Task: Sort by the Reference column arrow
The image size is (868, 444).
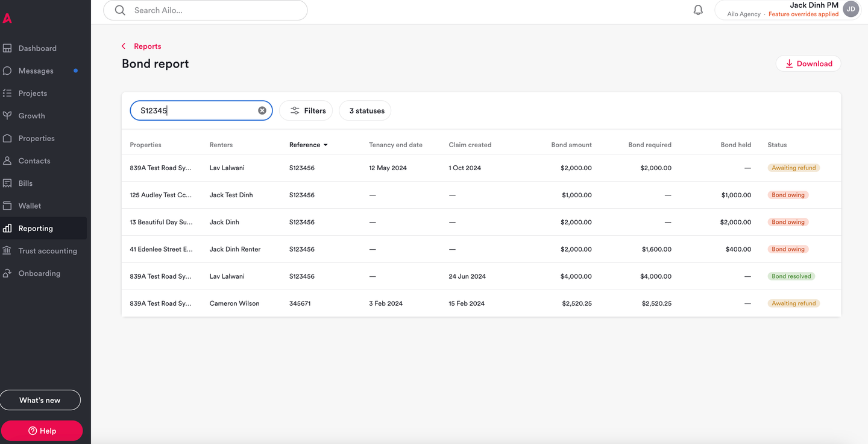Action: [x=325, y=145]
